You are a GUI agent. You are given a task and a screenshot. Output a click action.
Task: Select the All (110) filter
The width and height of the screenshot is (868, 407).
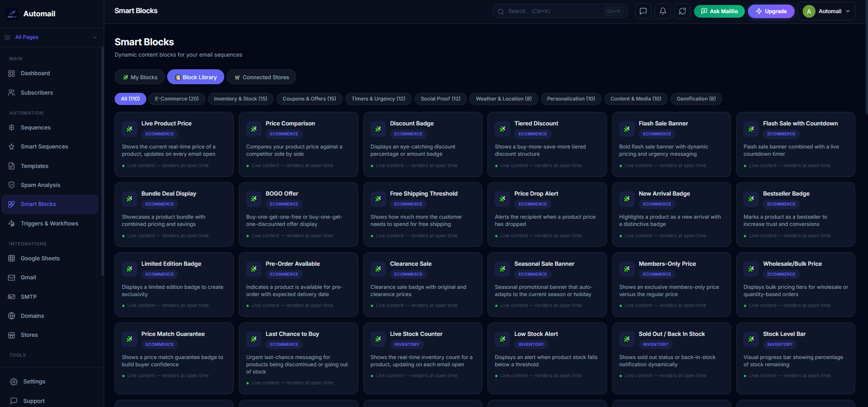coord(130,99)
